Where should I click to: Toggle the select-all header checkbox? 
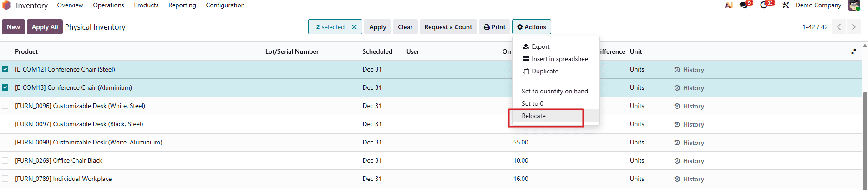pos(5,51)
